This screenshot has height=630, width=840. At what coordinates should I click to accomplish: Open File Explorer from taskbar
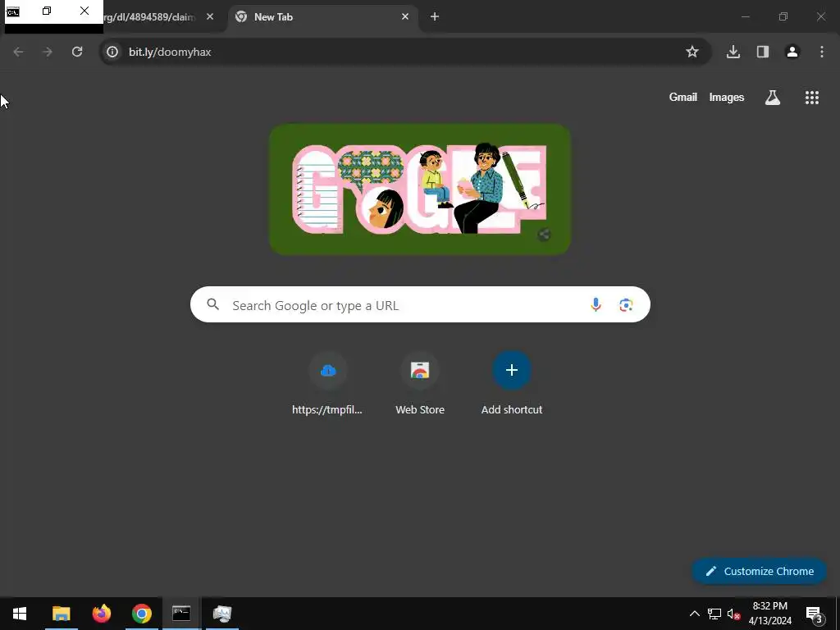click(61, 614)
